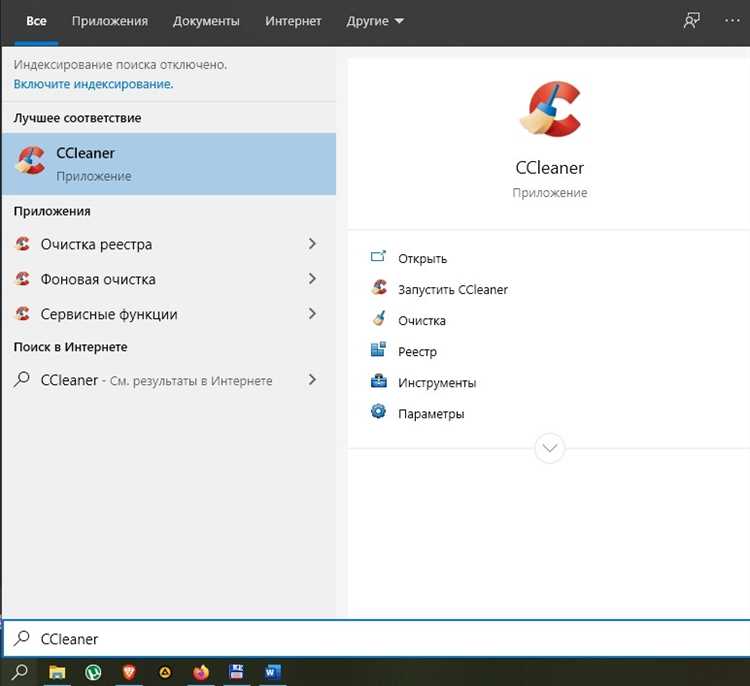Image resolution: width=750 pixels, height=686 pixels.
Task: Click the Реестр blocks icon
Action: click(x=378, y=350)
